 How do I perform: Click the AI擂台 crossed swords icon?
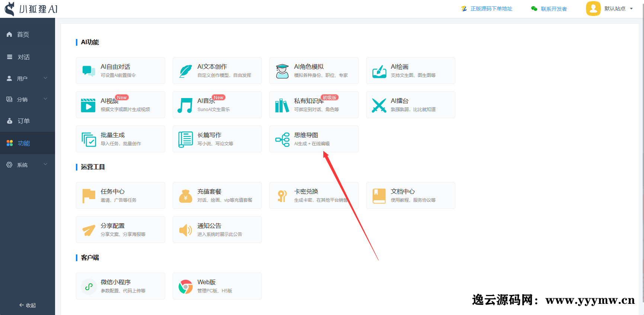click(x=379, y=105)
